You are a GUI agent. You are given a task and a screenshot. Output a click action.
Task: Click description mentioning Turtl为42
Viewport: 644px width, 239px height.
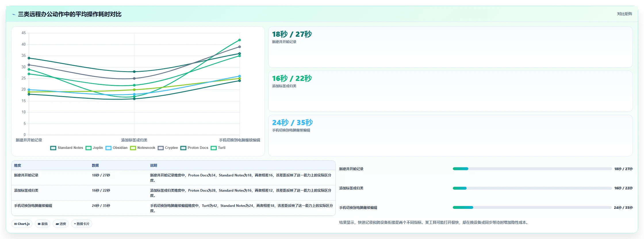241,208
